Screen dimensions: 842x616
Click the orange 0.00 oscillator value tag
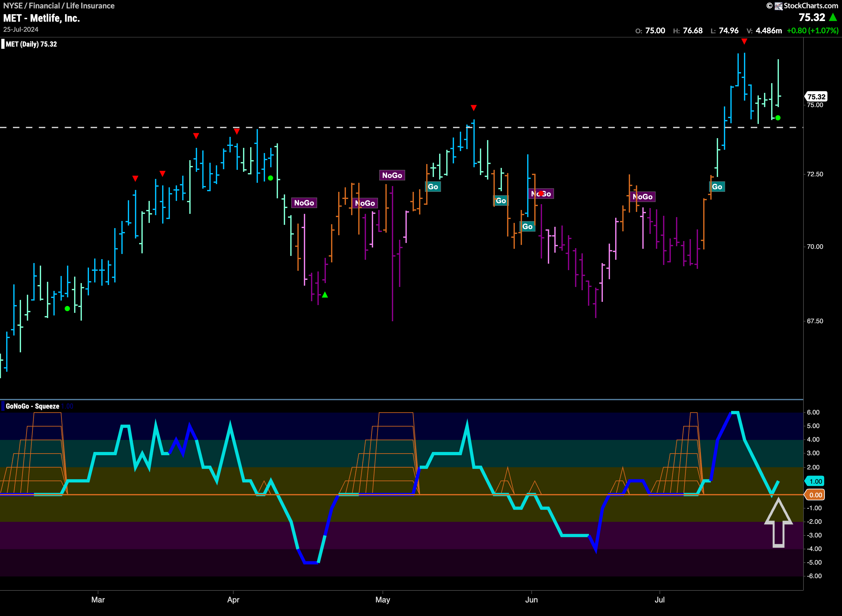[x=815, y=495]
